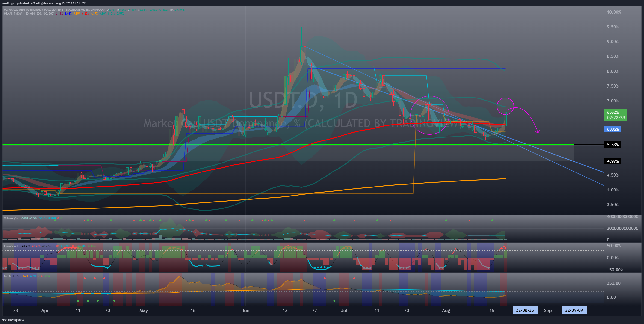Click the blue 8.08% legend value
Viewport: 644px width, 324px height.
point(68,14)
